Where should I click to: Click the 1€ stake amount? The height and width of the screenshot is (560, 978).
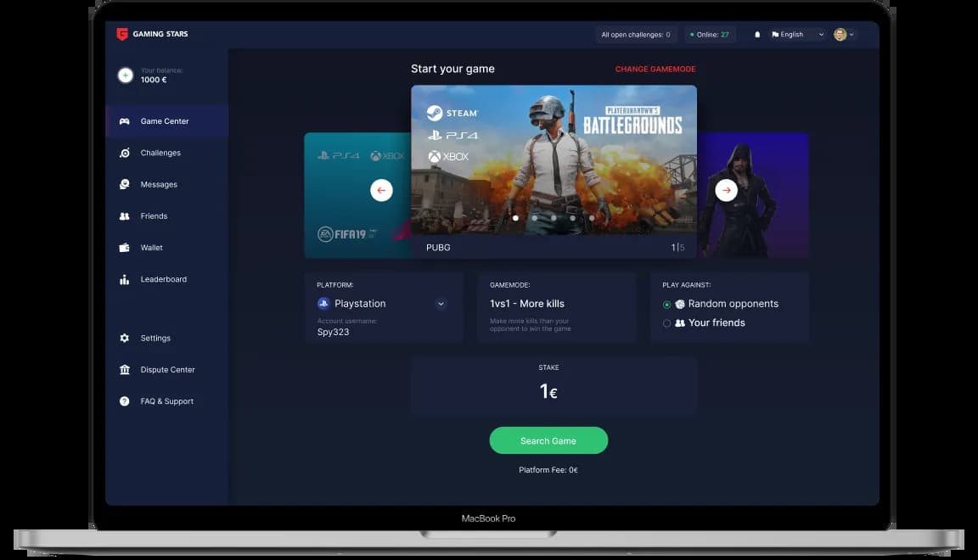click(x=548, y=391)
